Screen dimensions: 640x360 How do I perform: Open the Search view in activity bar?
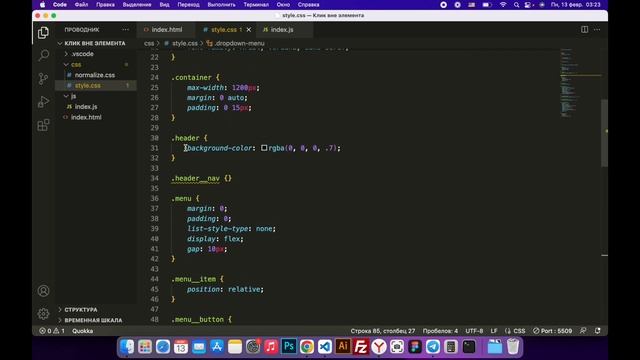tap(43, 55)
